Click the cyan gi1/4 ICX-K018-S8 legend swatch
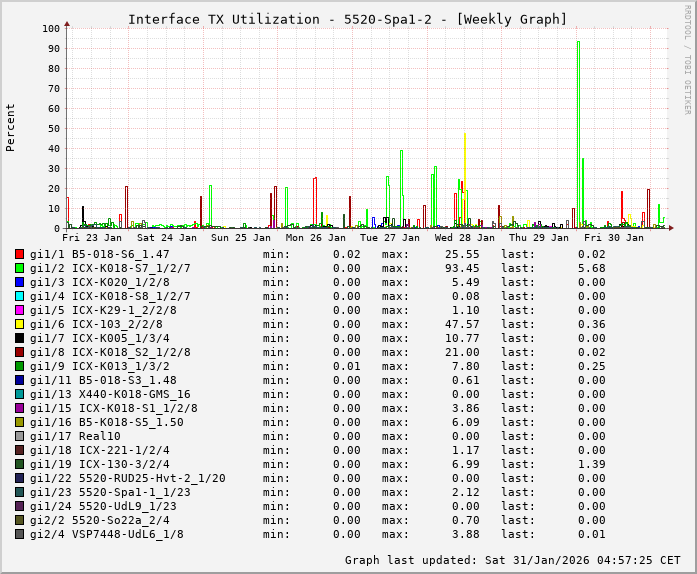Screen dimensions: 697x574 point(19,297)
